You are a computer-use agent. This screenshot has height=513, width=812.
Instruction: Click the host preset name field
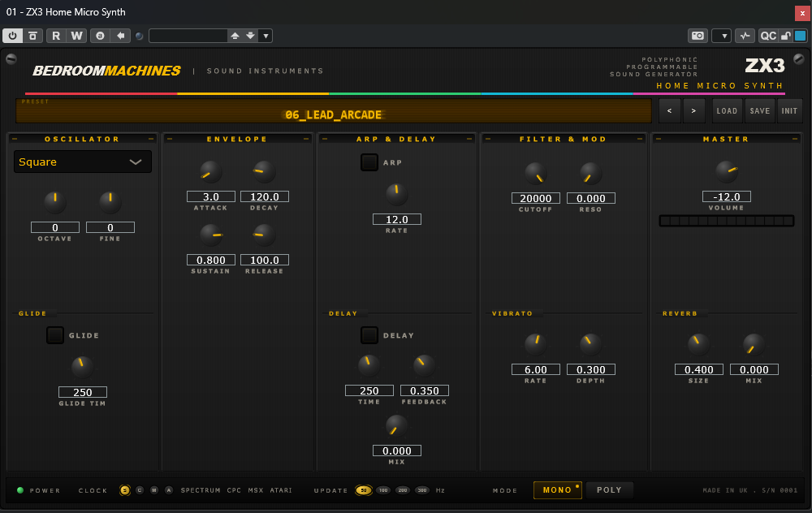(x=188, y=36)
